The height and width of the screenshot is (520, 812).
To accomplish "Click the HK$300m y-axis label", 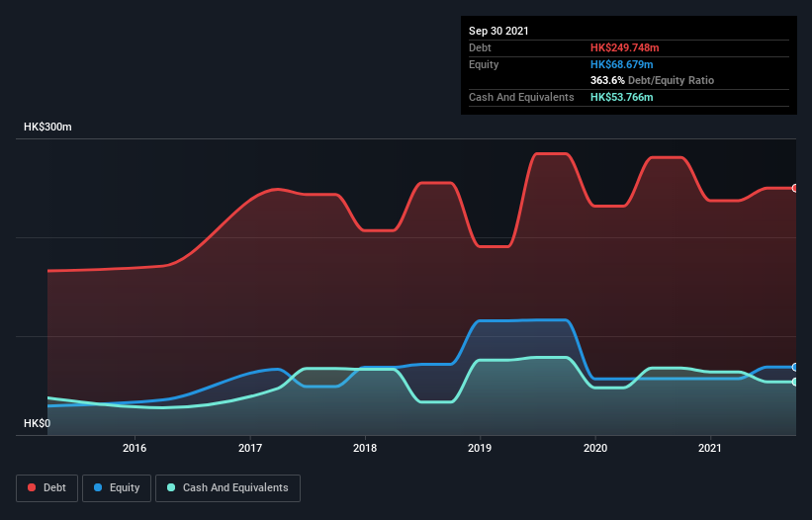I will tap(47, 127).
